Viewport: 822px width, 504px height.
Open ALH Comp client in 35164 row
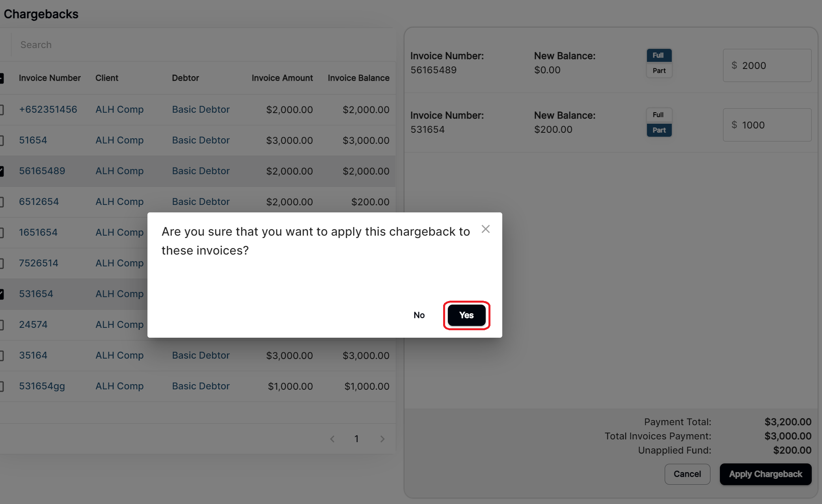click(119, 355)
